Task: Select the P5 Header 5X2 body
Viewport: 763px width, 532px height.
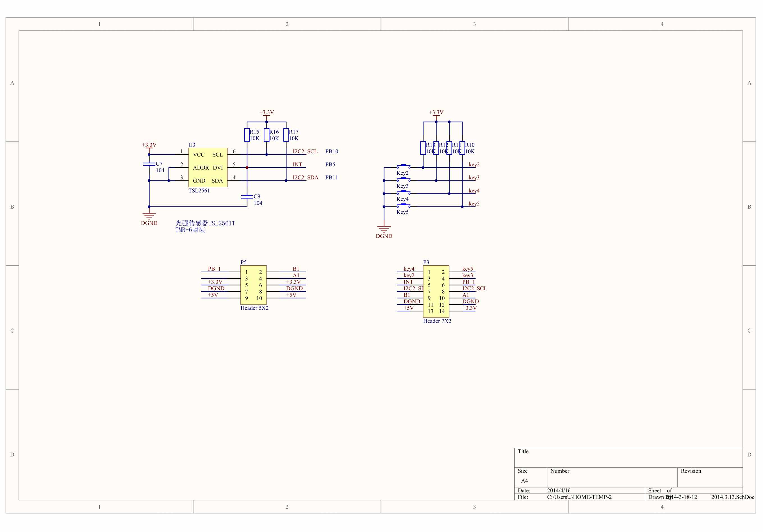Action: click(254, 285)
